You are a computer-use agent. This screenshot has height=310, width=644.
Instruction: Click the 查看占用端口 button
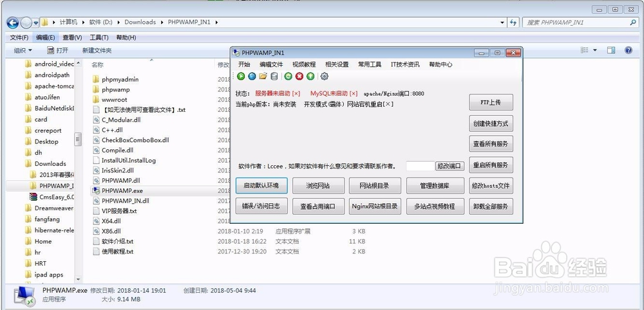(x=318, y=206)
